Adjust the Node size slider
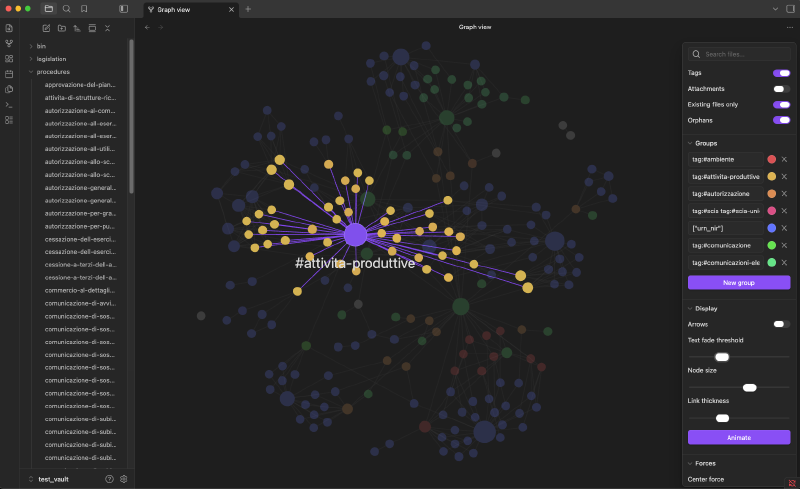 749,387
